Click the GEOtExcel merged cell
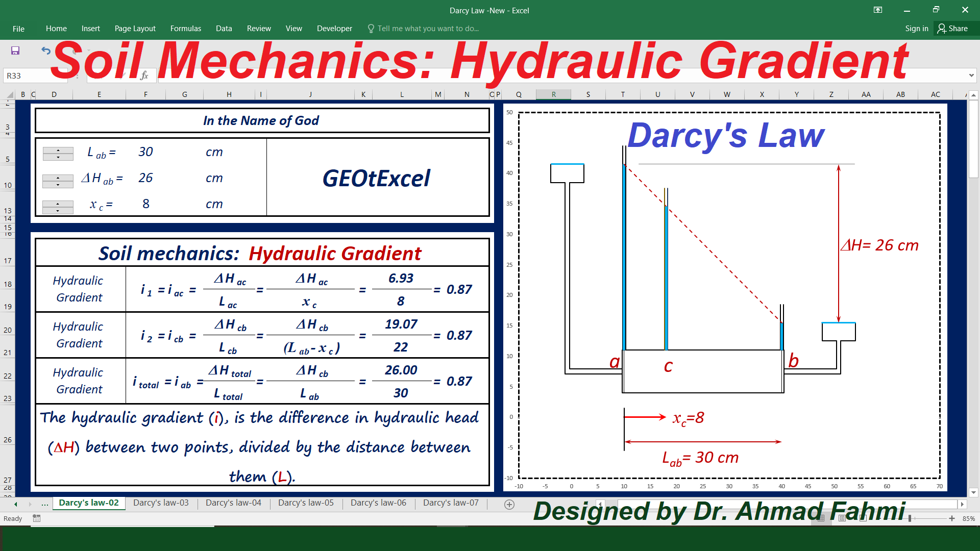Image resolution: width=980 pixels, height=551 pixels. 377,178
